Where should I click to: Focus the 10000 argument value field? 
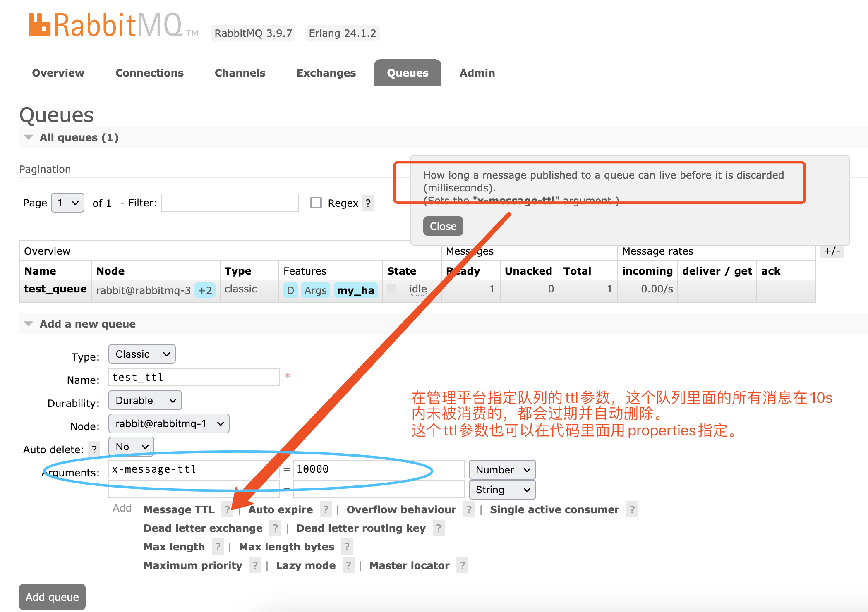click(x=379, y=469)
